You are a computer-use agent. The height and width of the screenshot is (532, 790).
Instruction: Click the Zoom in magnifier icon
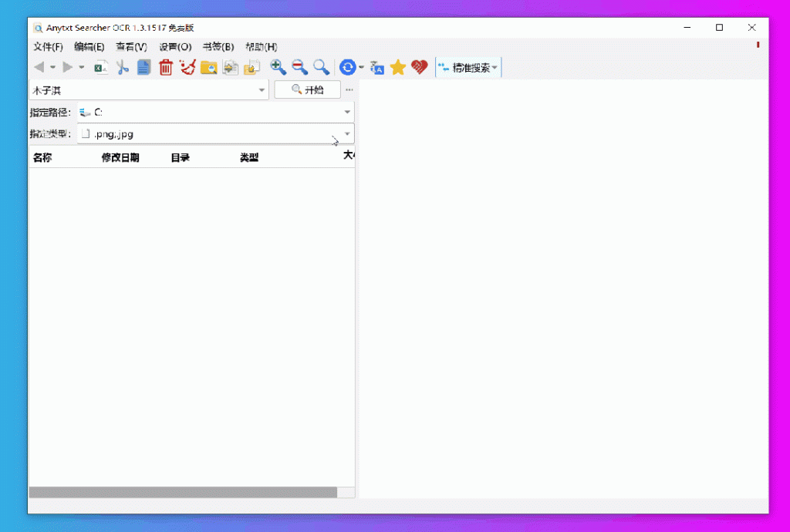pos(278,67)
